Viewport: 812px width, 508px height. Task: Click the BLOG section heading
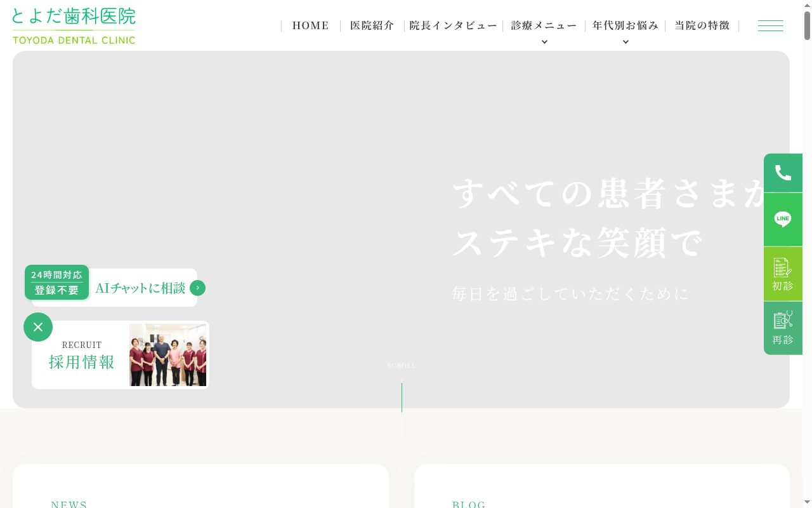(x=469, y=504)
